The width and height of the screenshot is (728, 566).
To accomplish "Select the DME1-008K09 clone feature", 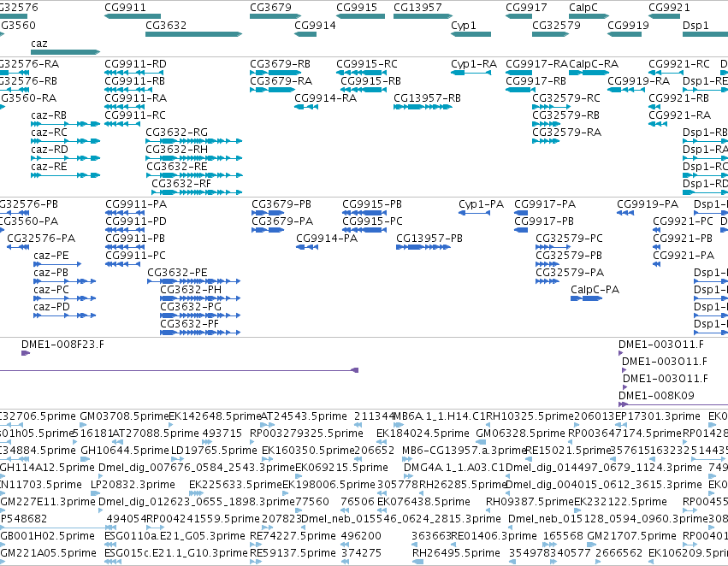I will coord(673,404).
